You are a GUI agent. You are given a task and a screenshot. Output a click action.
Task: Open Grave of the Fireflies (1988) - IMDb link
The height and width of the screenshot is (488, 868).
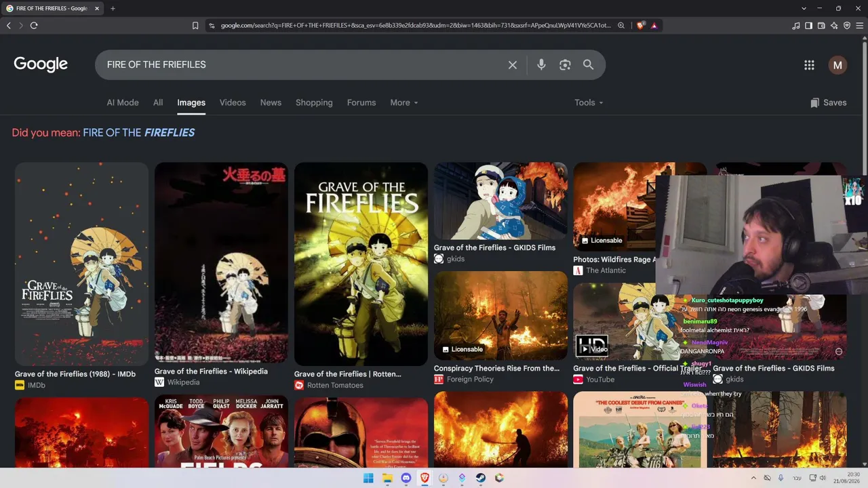75,374
